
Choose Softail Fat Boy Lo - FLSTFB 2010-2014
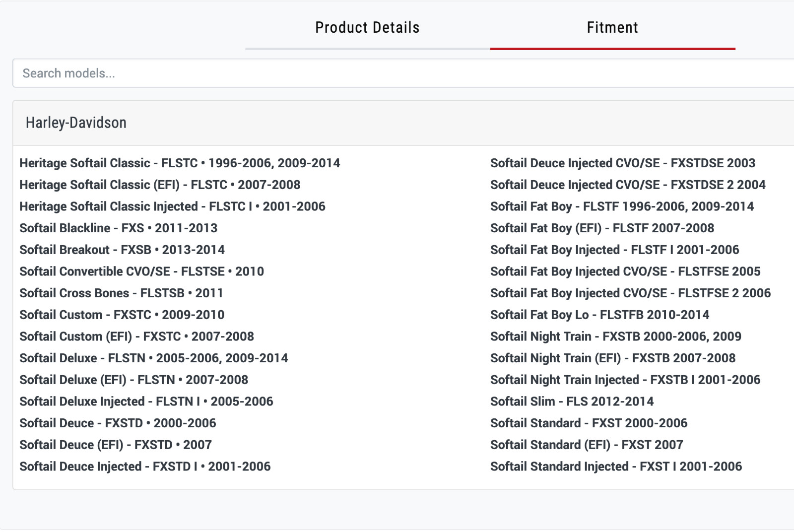coord(599,315)
